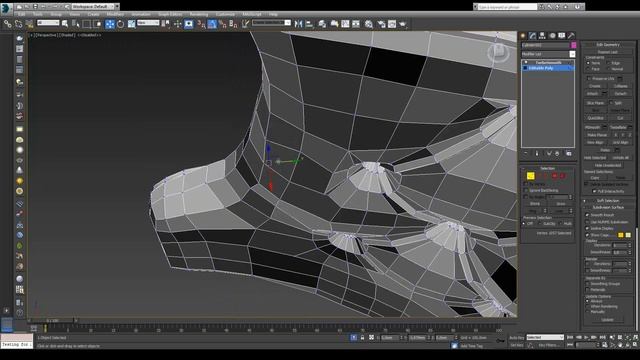This screenshot has width=640, height=360.
Task: Select the Rotate transform tool
Action: point(120,24)
